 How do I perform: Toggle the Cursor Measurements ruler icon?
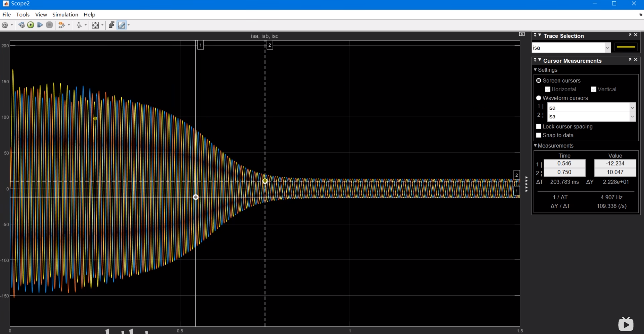122,25
